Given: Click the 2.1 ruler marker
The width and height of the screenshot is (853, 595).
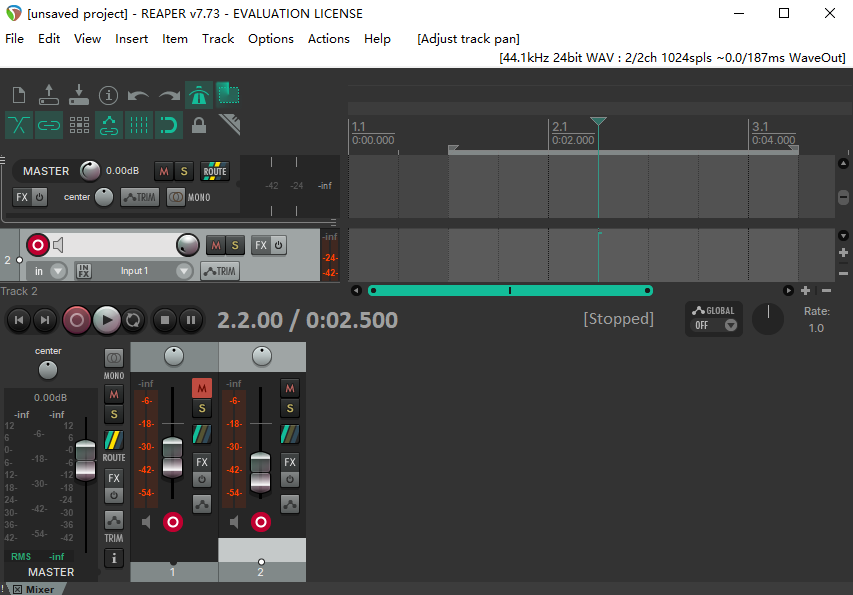Looking at the screenshot, I should 560,127.
